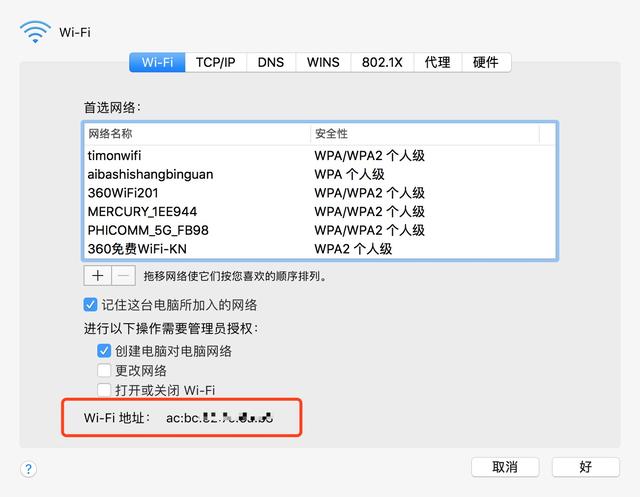Select the aibashishangbinguan network row
Image resolution: width=640 pixels, height=497 pixels.
click(320, 174)
